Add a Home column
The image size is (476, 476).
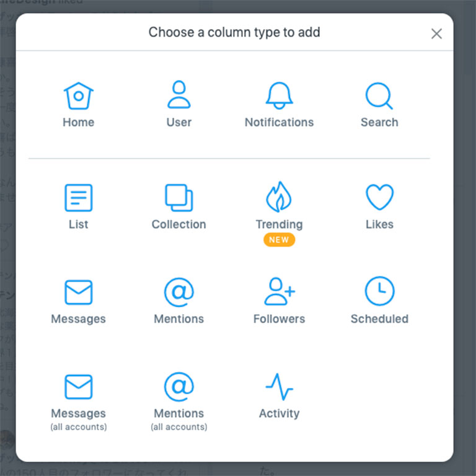click(78, 97)
